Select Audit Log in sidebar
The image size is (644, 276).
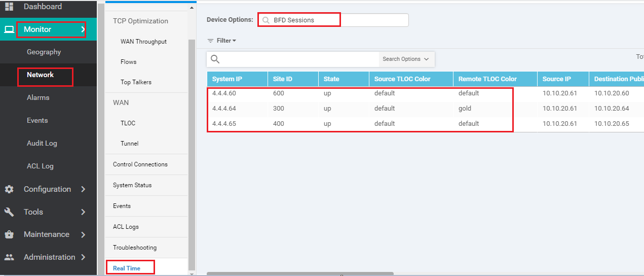[x=42, y=143]
